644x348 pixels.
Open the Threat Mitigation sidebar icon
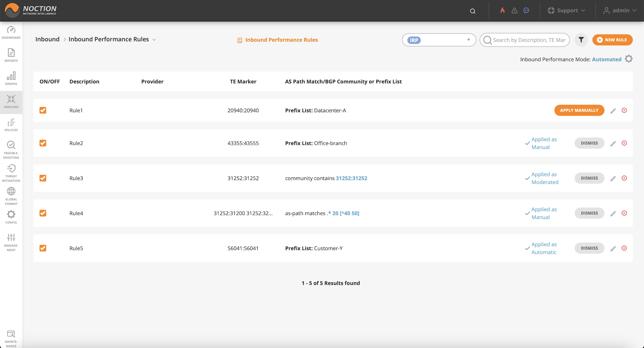[x=11, y=173]
